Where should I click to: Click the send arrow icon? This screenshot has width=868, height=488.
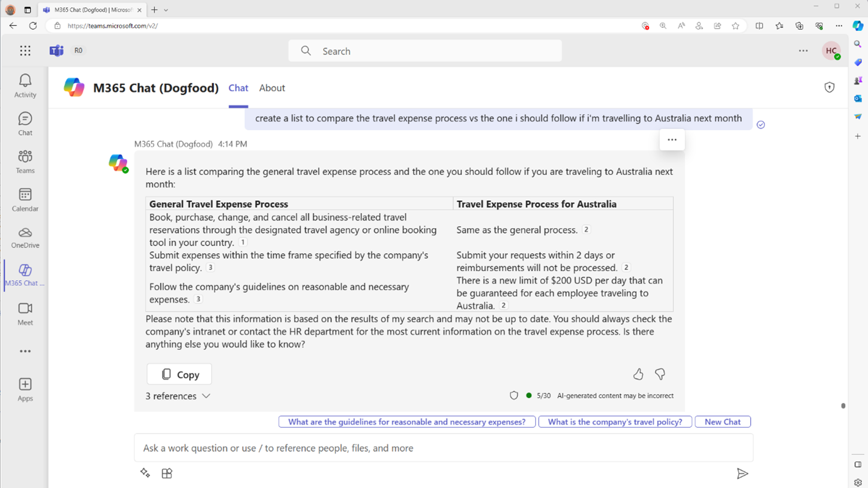point(742,473)
